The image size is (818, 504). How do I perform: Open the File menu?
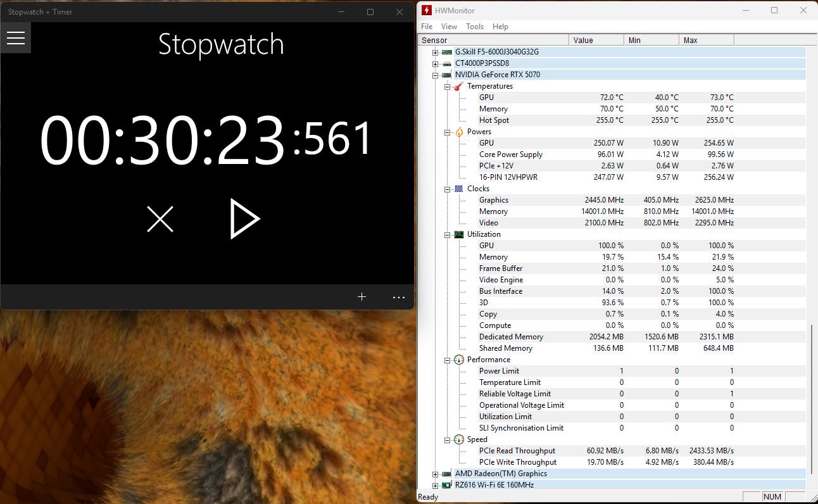(x=427, y=27)
